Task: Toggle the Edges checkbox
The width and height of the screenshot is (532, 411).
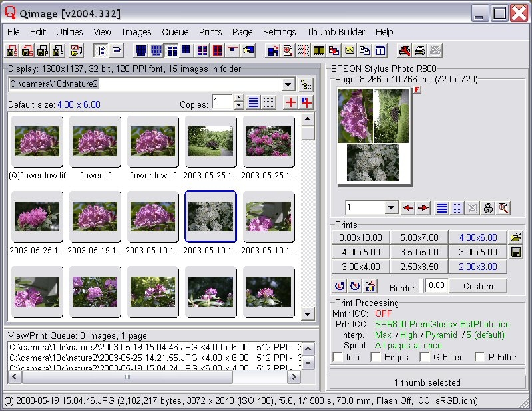Action: 376,357
